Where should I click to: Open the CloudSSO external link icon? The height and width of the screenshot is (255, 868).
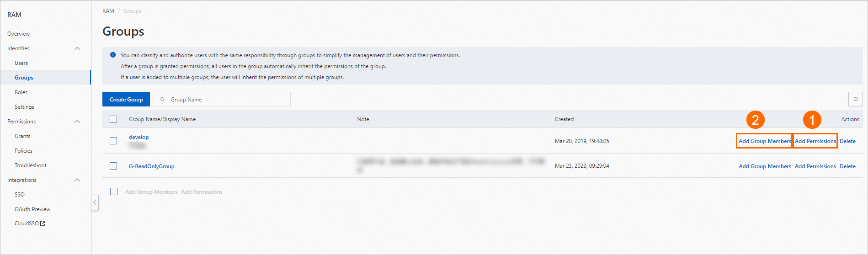pos(43,223)
